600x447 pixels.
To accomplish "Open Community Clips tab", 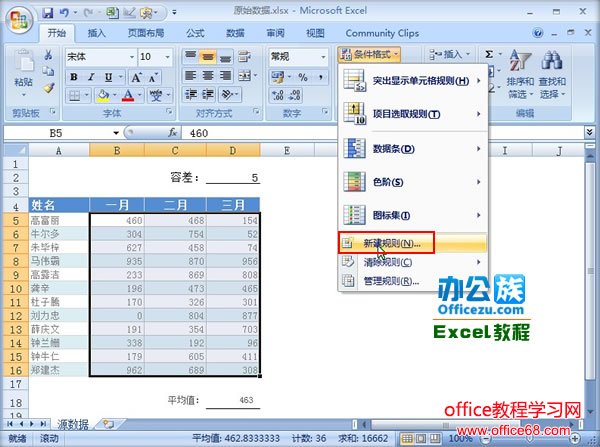I will click(x=382, y=33).
